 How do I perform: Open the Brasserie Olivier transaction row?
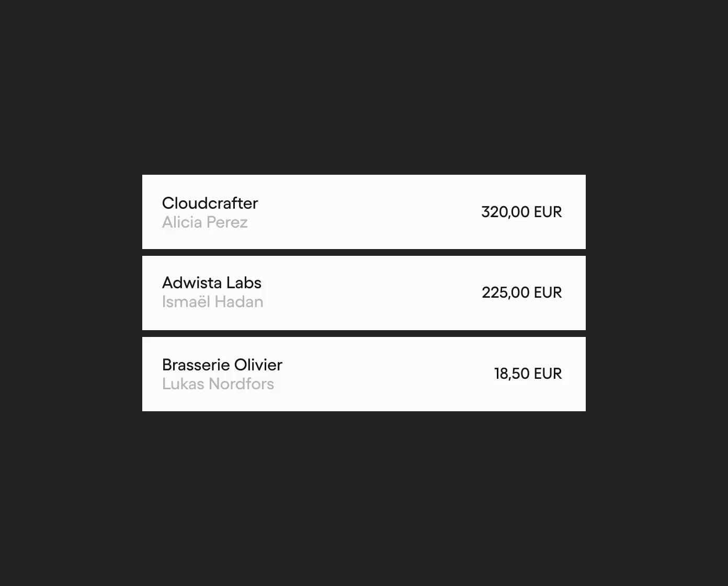click(x=364, y=374)
